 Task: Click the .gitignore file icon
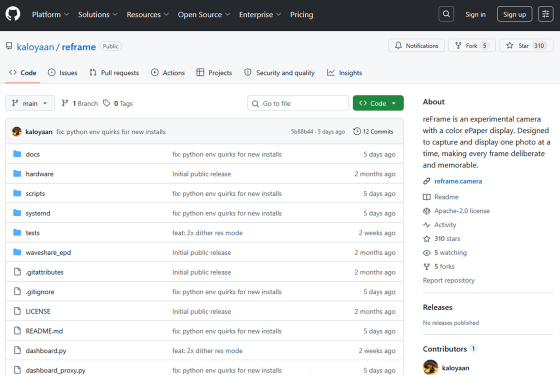[17, 291]
